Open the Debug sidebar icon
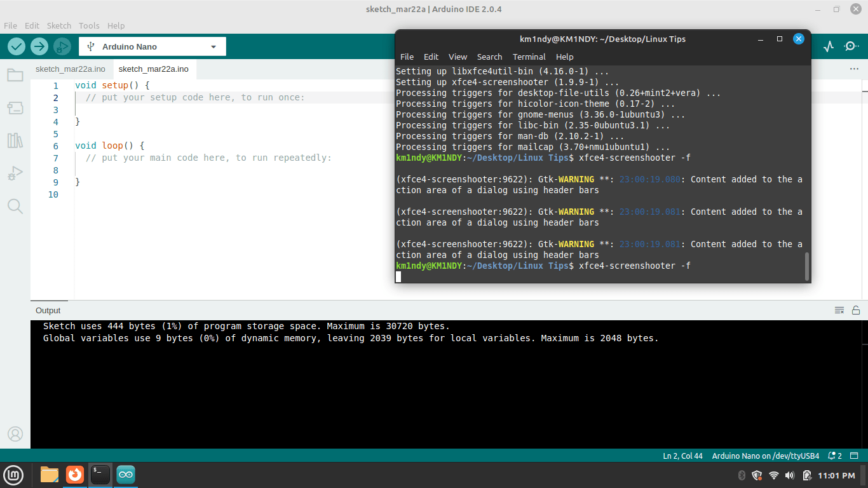This screenshot has width=868, height=488. click(x=15, y=173)
